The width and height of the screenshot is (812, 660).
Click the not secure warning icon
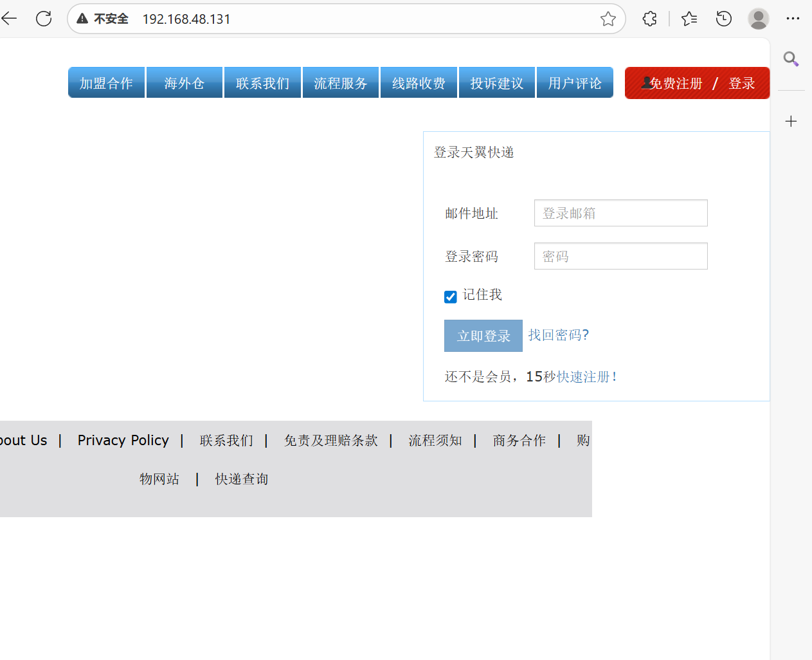click(x=82, y=19)
